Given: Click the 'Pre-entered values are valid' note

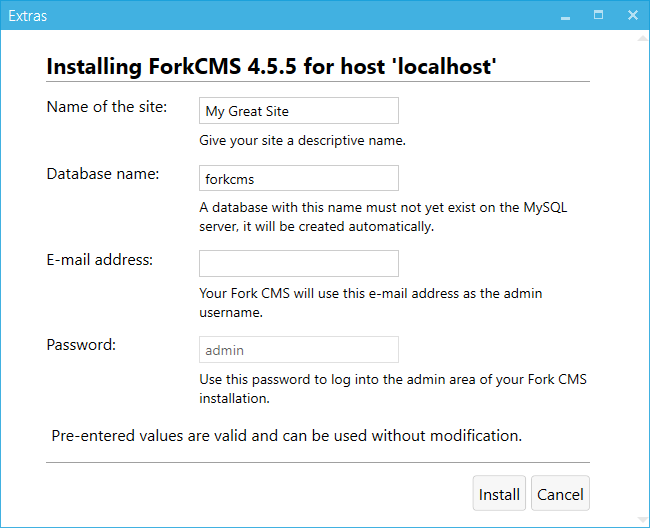Looking at the screenshot, I should pos(287,436).
